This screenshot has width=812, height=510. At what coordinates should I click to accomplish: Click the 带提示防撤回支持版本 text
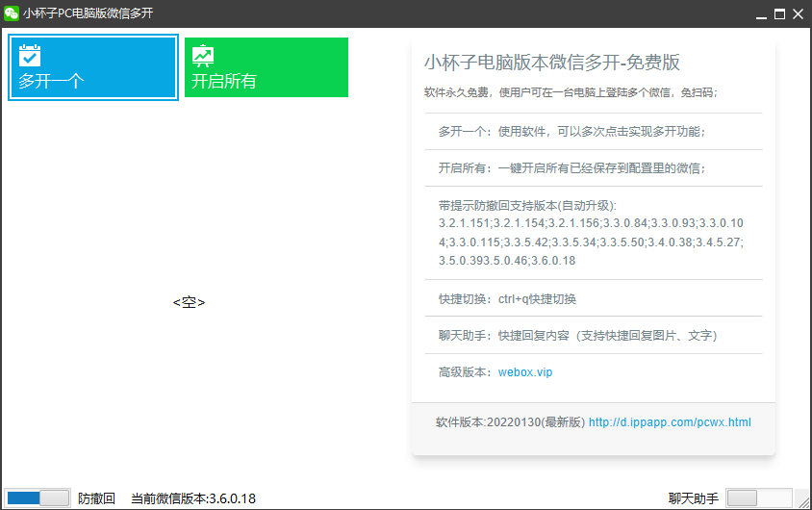(527, 206)
